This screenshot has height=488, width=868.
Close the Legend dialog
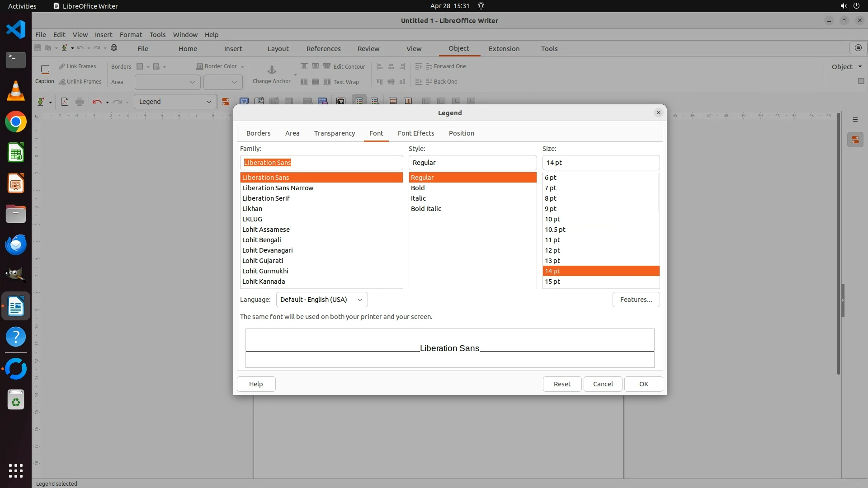click(658, 113)
